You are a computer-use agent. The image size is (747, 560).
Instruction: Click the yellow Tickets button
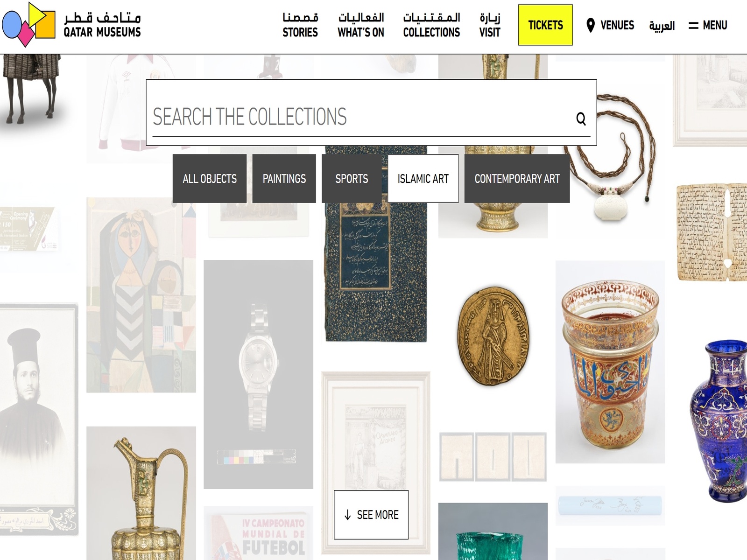[545, 25]
